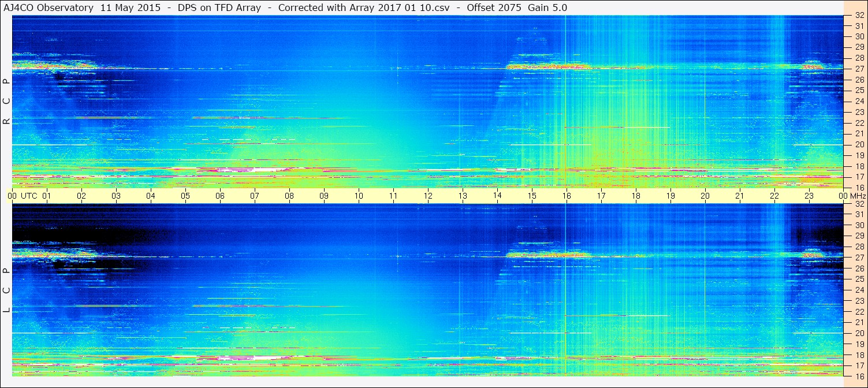Select hour 09 on the UTC time axis
Image resolution: width=868 pixels, height=388 pixels.
pos(324,196)
